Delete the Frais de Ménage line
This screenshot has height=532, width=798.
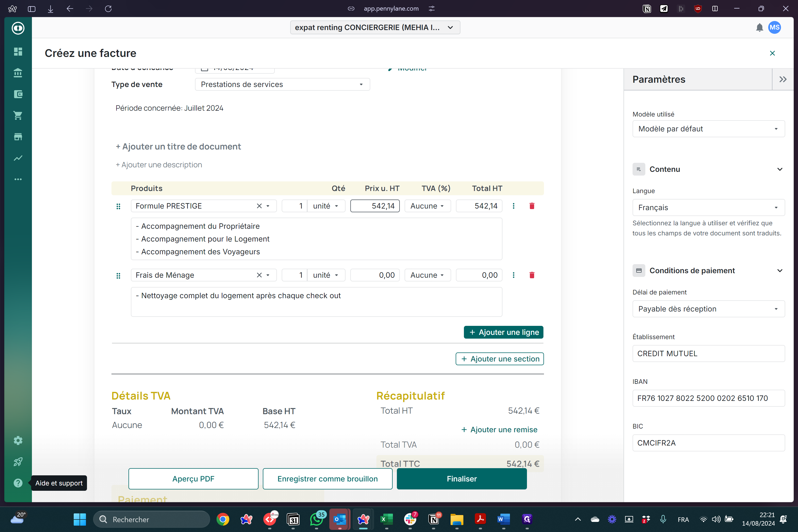(532, 275)
